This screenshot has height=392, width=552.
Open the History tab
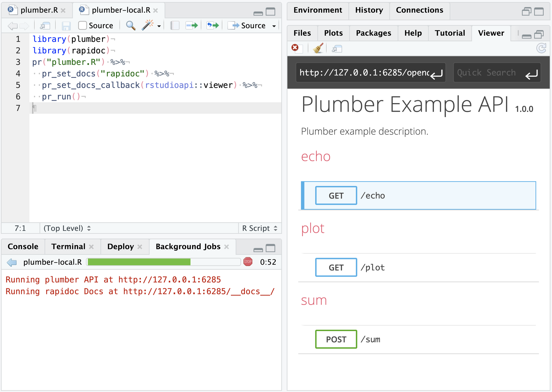coord(369,10)
